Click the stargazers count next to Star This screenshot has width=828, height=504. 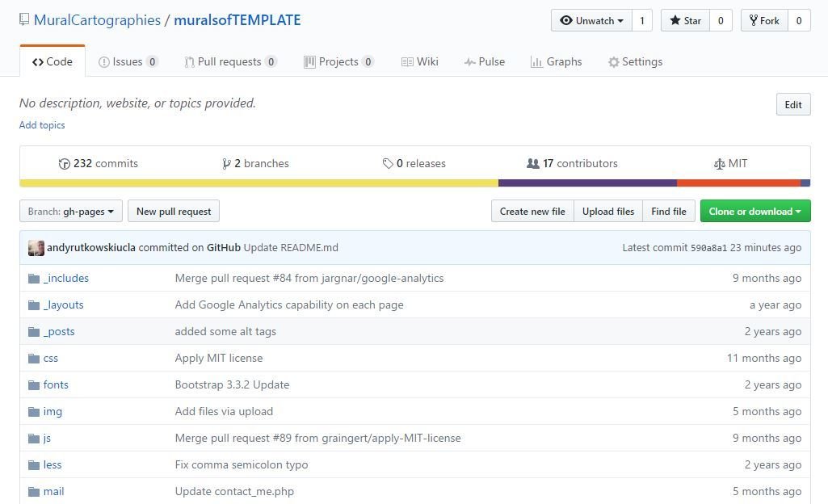coord(721,20)
